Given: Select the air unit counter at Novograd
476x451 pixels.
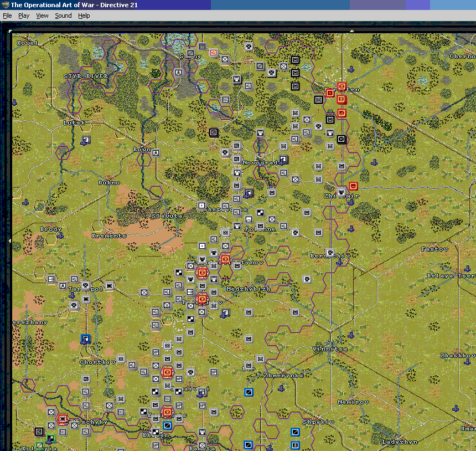Looking at the screenshot, I should coord(283,159).
